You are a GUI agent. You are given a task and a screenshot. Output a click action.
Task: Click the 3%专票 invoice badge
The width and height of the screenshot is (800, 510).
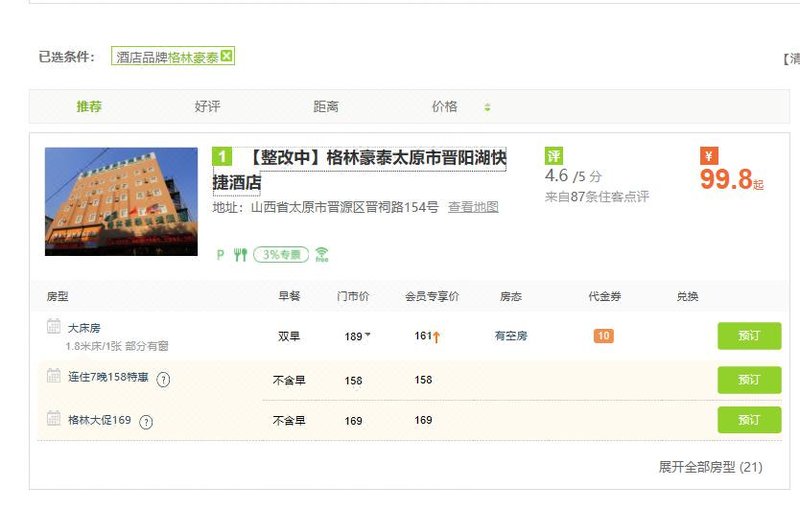point(280,255)
